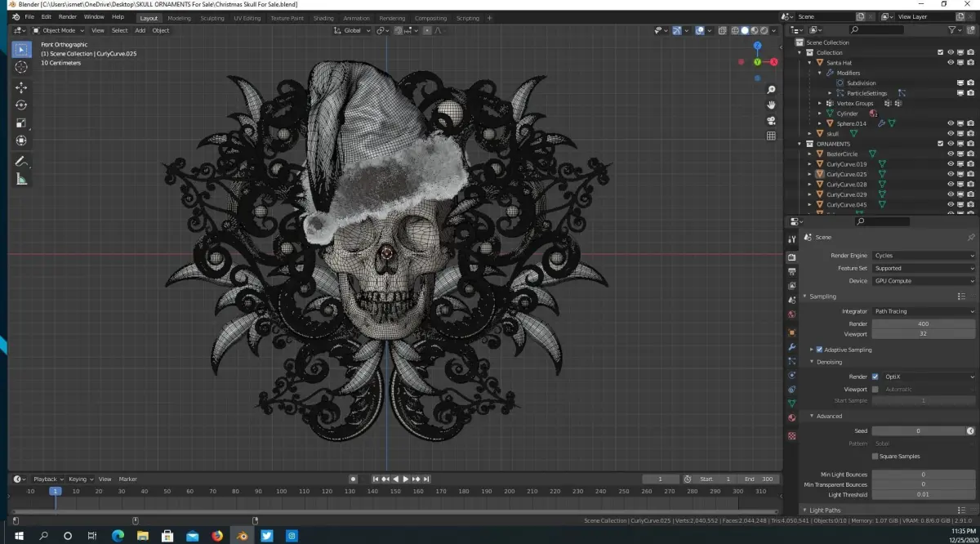Open the viewport Add menu
980x544 pixels.
(x=140, y=30)
